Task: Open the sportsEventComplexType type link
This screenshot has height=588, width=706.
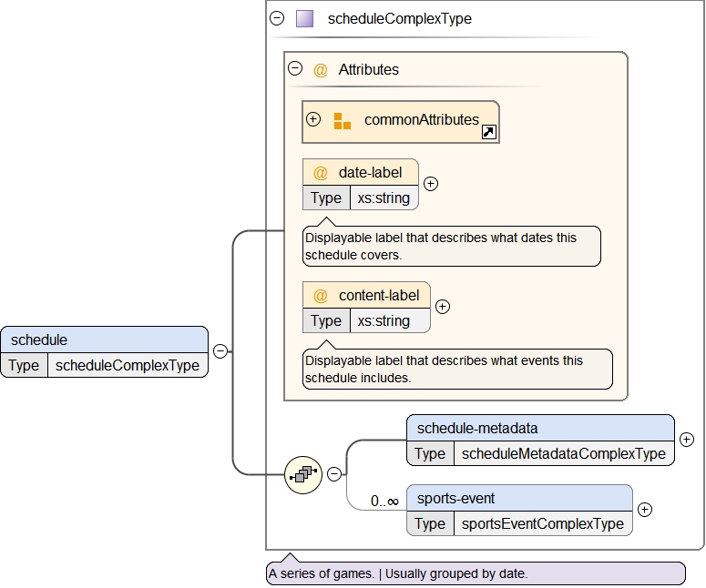Action: 542,523
